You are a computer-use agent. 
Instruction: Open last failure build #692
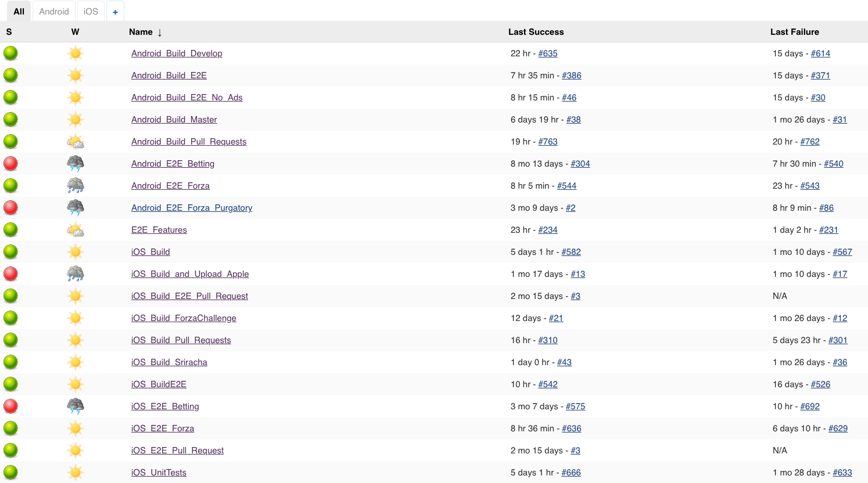(x=810, y=406)
